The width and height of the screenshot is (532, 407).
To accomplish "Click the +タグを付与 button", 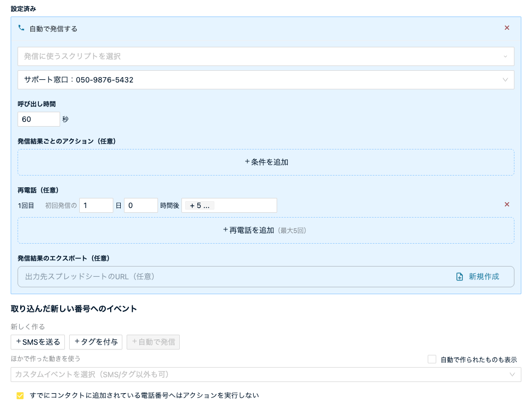I will [x=96, y=342].
